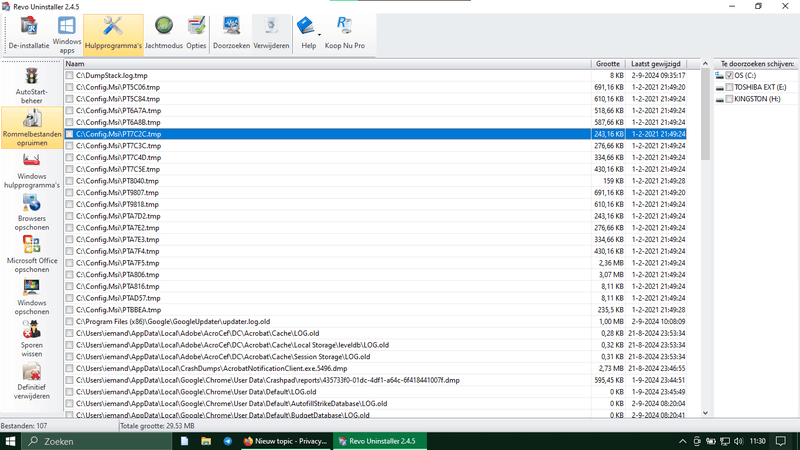Sort by the Grootte column header

click(608, 64)
